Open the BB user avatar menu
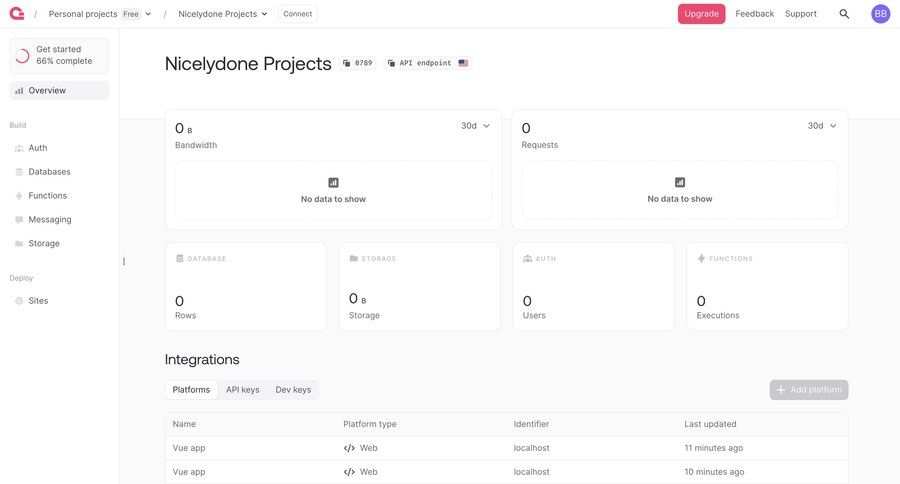This screenshot has width=900, height=484. click(x=880, y=14)
